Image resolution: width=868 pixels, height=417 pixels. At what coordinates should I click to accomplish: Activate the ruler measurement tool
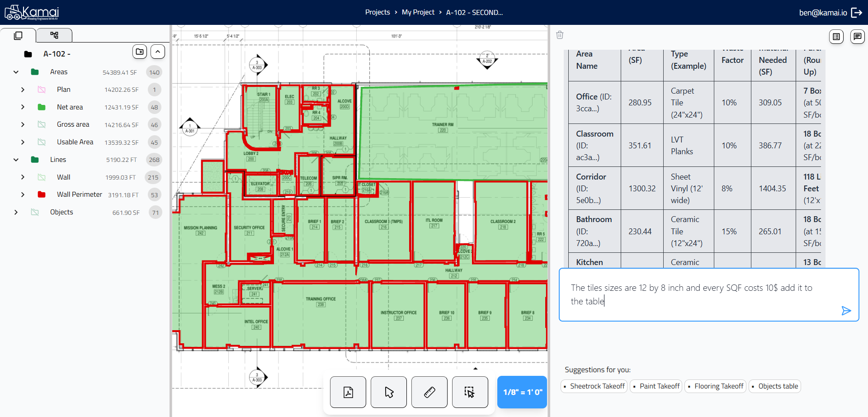tap(429, 392)
